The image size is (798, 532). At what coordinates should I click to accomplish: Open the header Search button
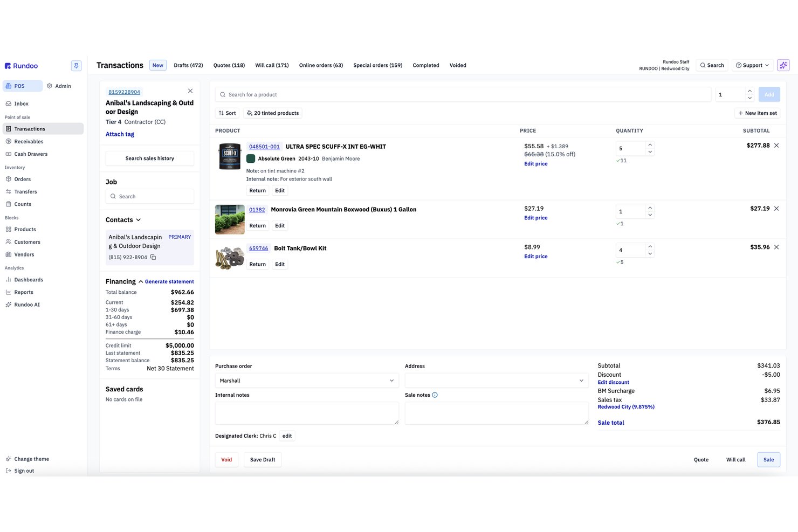click(x=712, y=65)
